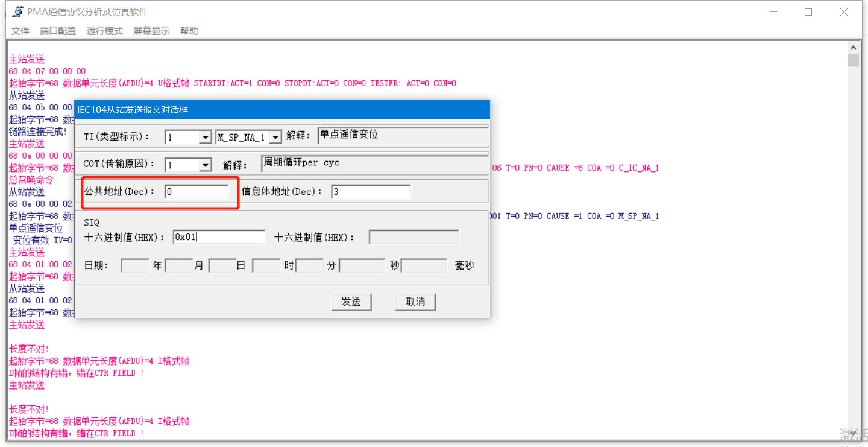The height and width of the screenshot is (447, 868).
Task: Click the 公共地址(Dec) input field
Action: 197,192
